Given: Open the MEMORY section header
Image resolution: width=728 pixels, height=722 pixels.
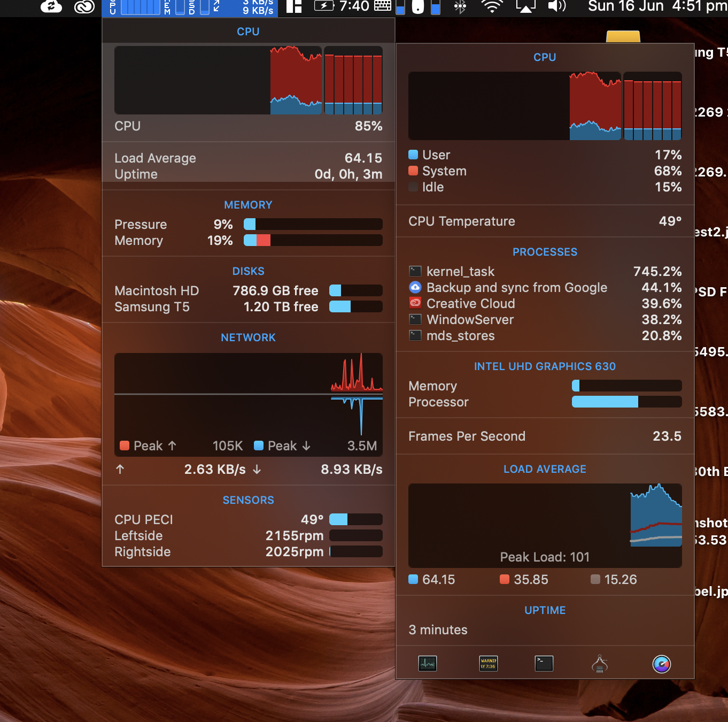Looking at the screenshot, I should pyautogui.click(x=249, y=205).
